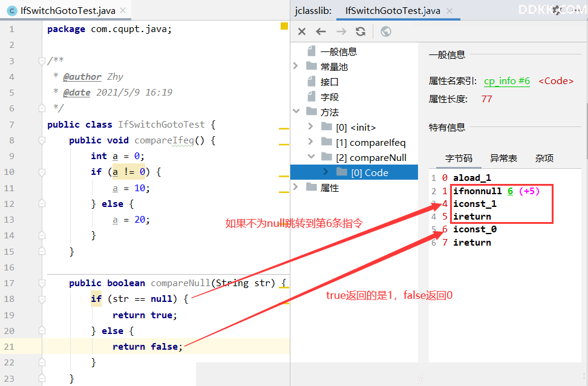
Task: Click the iconst_1 bytecode instruction
Action: (475, 204)
